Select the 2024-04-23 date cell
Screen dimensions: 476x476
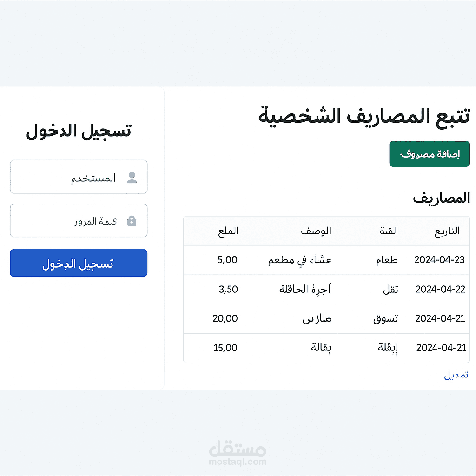pos(439,260)
